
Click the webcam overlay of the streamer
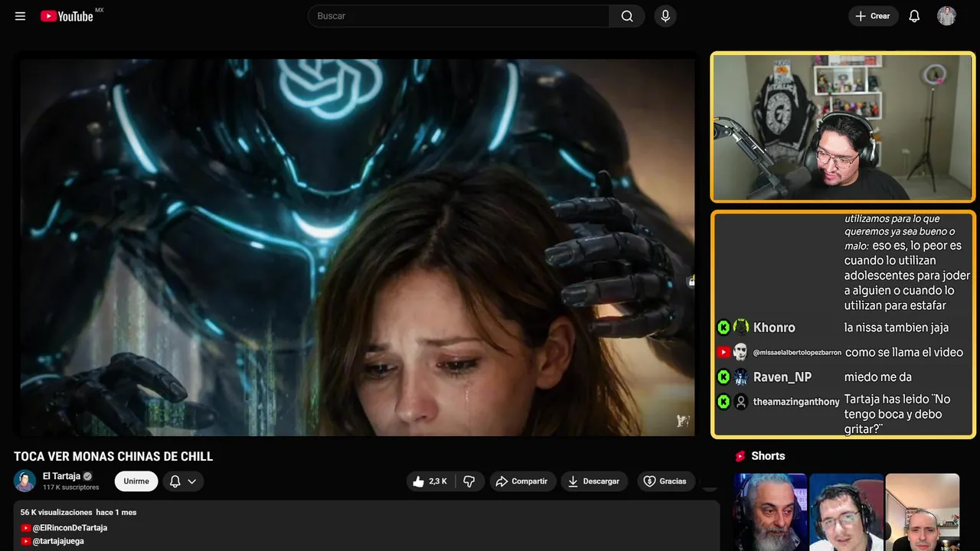coord(842,127)
